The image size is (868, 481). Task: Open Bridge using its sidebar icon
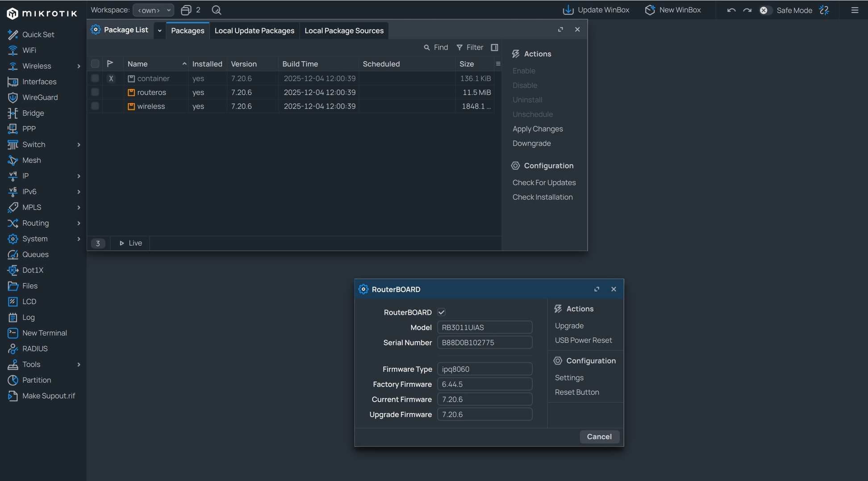[x=13, y=113]
